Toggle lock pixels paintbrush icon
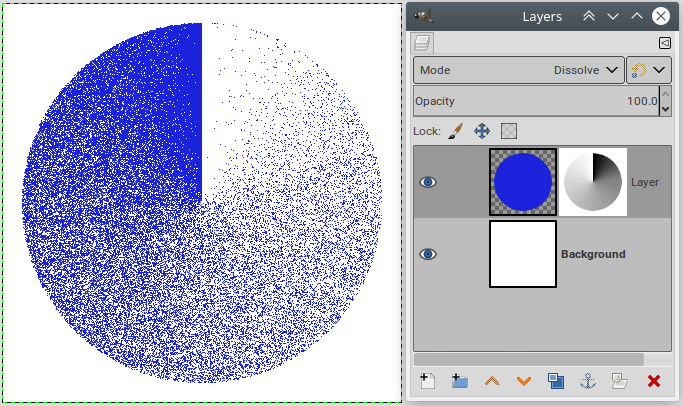This screenshot has height=406, width=683. (455, 131)
